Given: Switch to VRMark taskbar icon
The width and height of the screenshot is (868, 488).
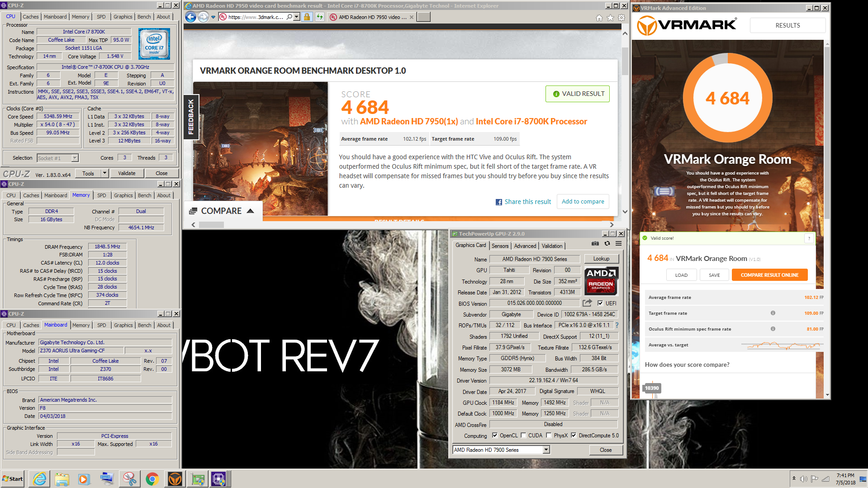Looking at the screenshot, I should [x=175, y=479].
